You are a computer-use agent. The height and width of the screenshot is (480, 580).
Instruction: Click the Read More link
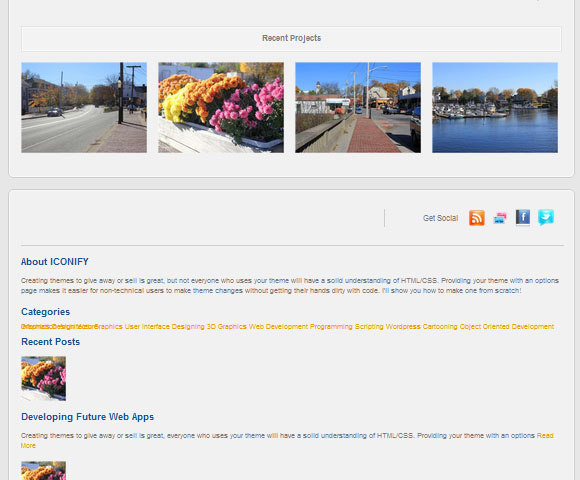pos(545,436)
